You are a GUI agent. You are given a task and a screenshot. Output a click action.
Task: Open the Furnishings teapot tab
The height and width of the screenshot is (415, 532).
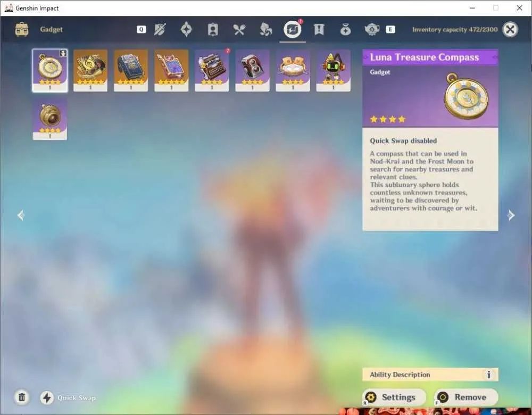pyautogui.click(x=372, y=29)
